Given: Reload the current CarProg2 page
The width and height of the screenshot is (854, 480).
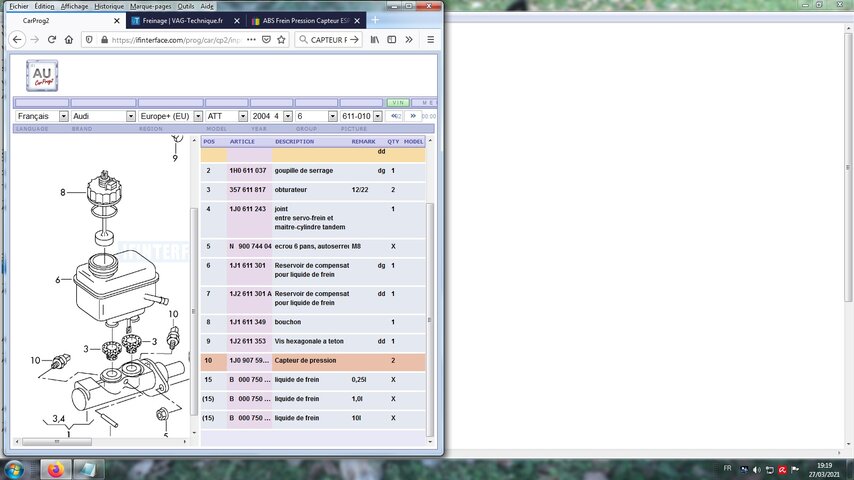Looking at the screenshot, I should [52, 40].
